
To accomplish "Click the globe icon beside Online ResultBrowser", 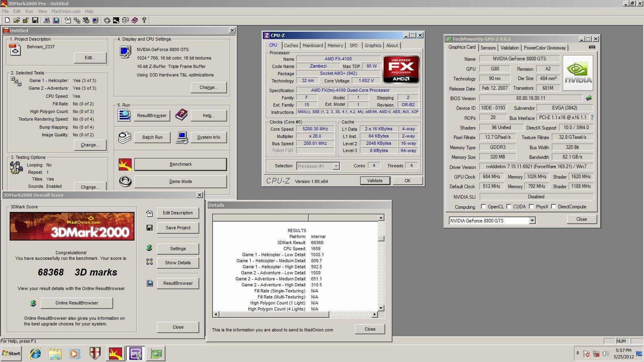I will [33, 303].
